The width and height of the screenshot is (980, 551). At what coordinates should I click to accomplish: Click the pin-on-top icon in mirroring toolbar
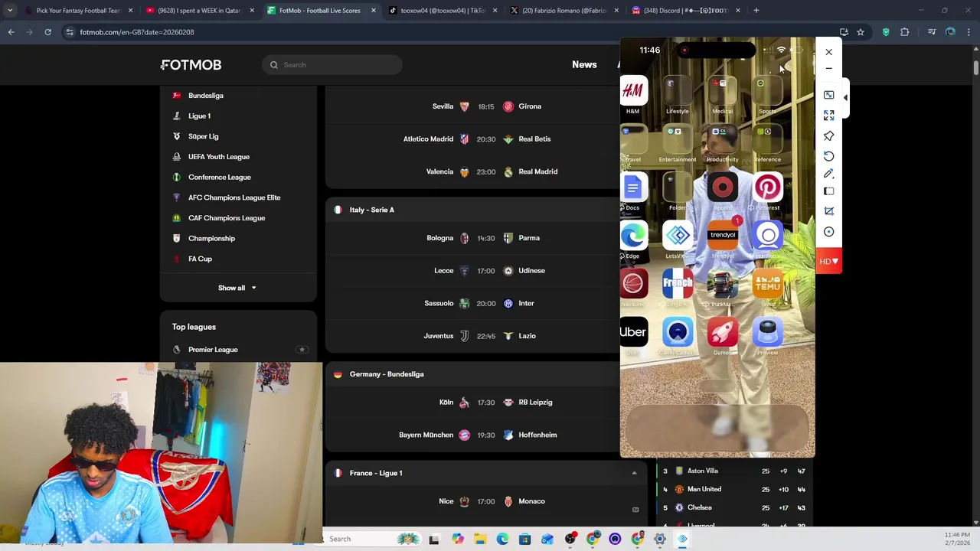tap(828, 135)
